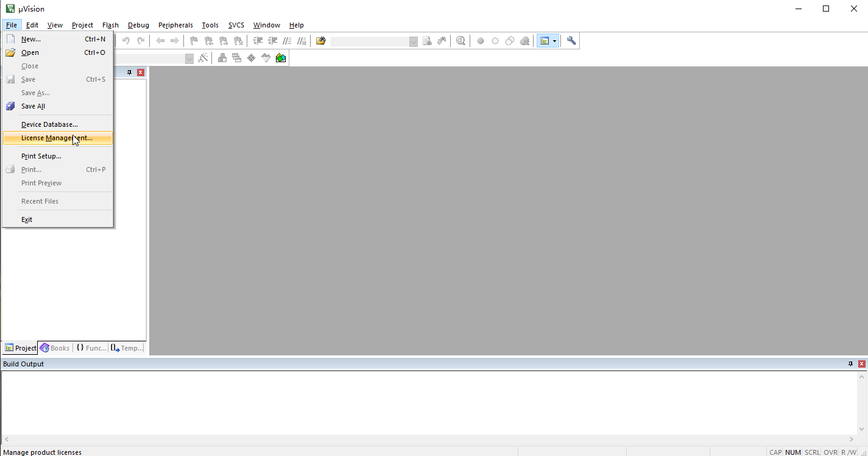Viewport: 868px width, 456px height.
Task: Launch Pack Installer colorful icon
Action: point(281,58)
